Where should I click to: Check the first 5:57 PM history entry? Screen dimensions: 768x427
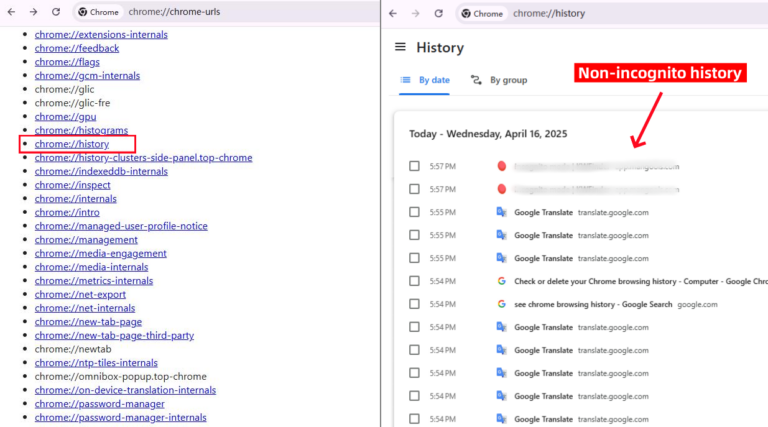[414, 166]
